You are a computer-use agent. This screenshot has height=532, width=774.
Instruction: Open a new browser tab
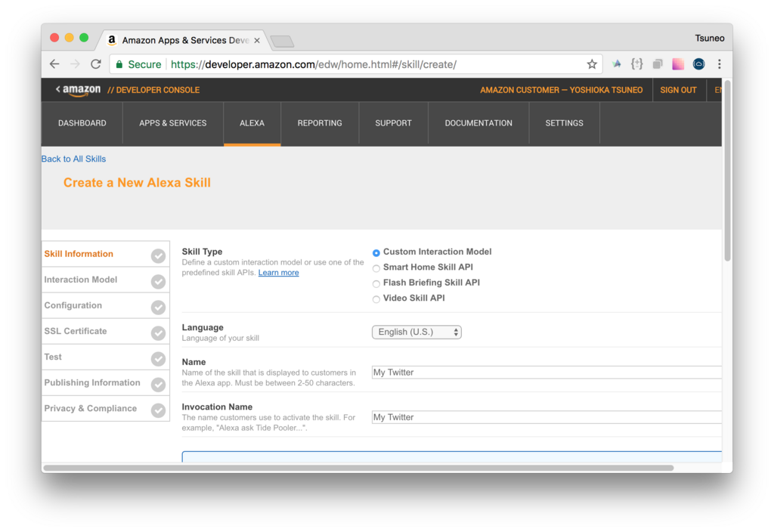(x=283, y=42)
